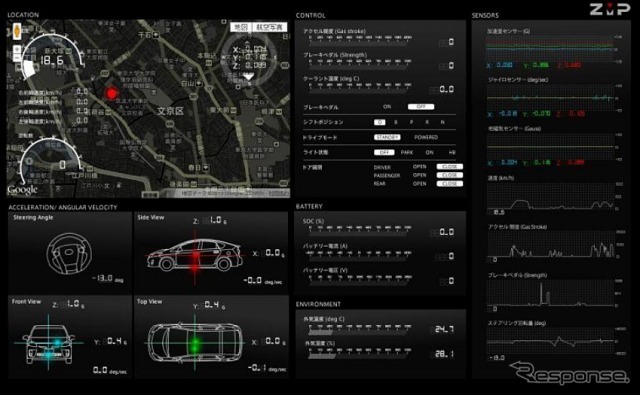Set brake pedal to OFF
The width and height of the screenshot is (640, 395).
tap(421, 107)
